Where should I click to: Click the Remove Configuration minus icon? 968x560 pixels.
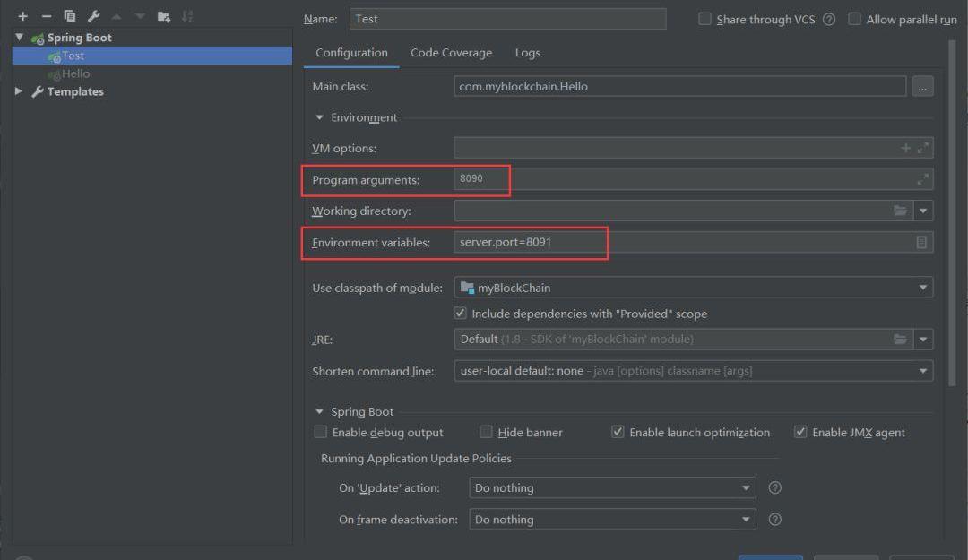[x=47, y=16]
